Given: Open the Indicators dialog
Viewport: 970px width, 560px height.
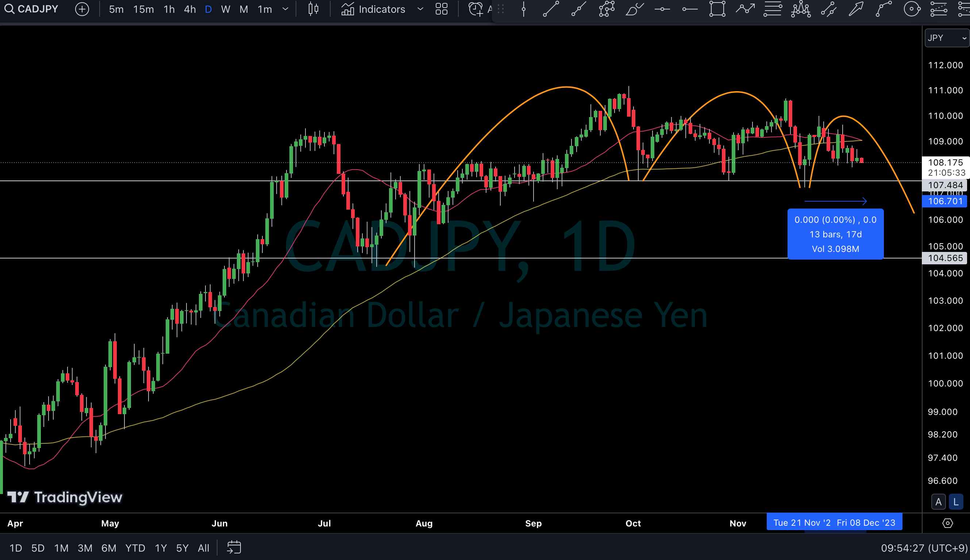Looking at the screenshot, I should click(373, 9).
